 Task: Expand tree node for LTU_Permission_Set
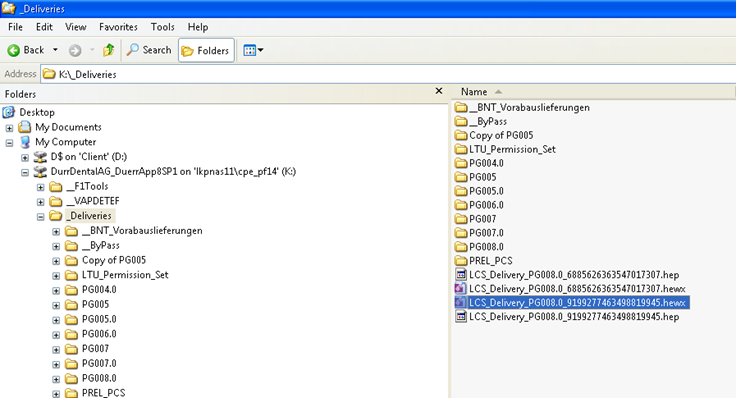[56, 276]
